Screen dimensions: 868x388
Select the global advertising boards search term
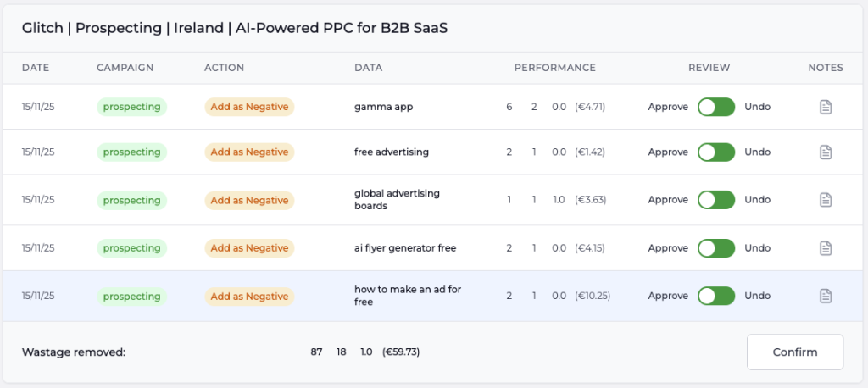397,200
